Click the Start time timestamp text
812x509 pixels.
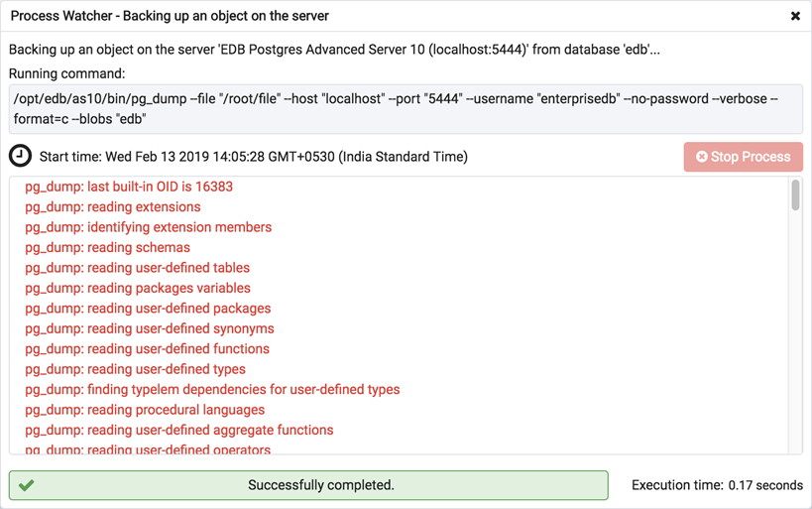coord(253,157)
